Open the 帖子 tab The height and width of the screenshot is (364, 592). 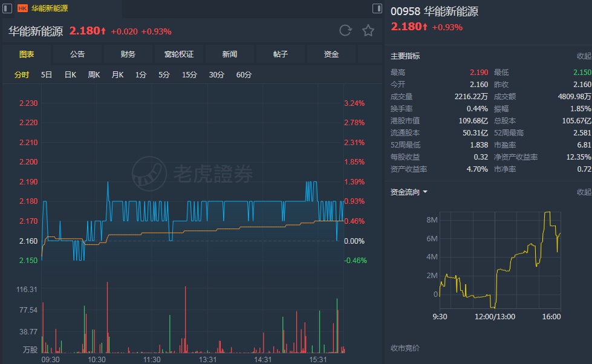[x=281, y=54]
